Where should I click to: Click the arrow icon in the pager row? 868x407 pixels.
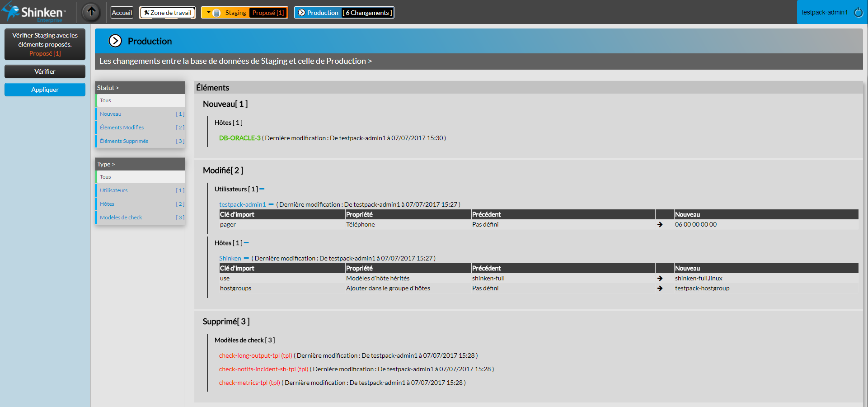pos(660,225)
